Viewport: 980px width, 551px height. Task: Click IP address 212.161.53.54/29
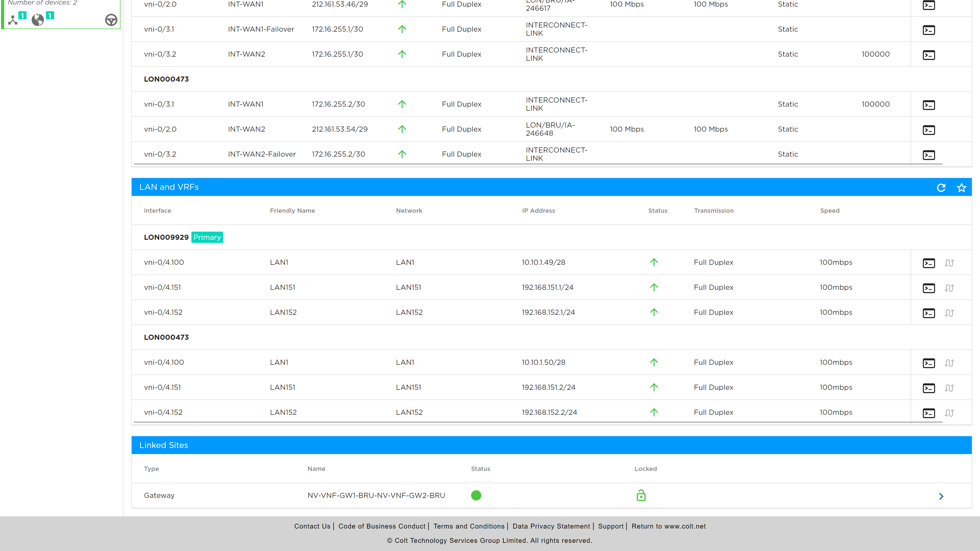[x=340, y=129]
